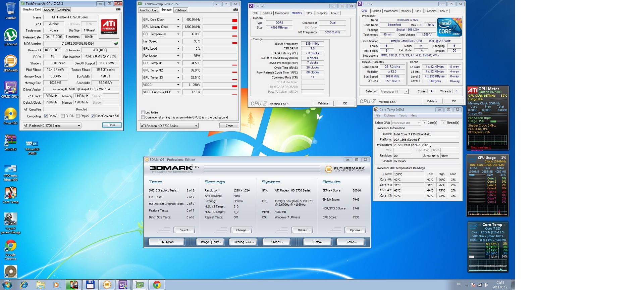Switch to 3DMark06 orange taskbar icon
This screenshot has width=644, height=290.
107,285
